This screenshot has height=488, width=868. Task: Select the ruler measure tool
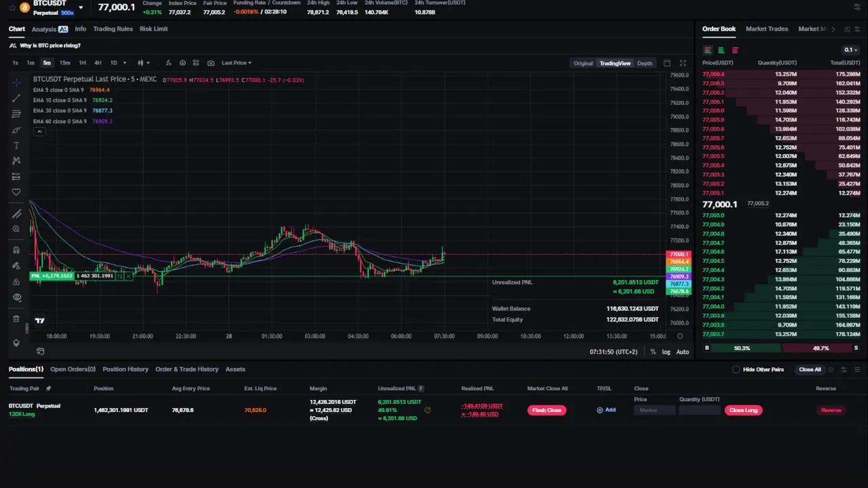(16, 214)
